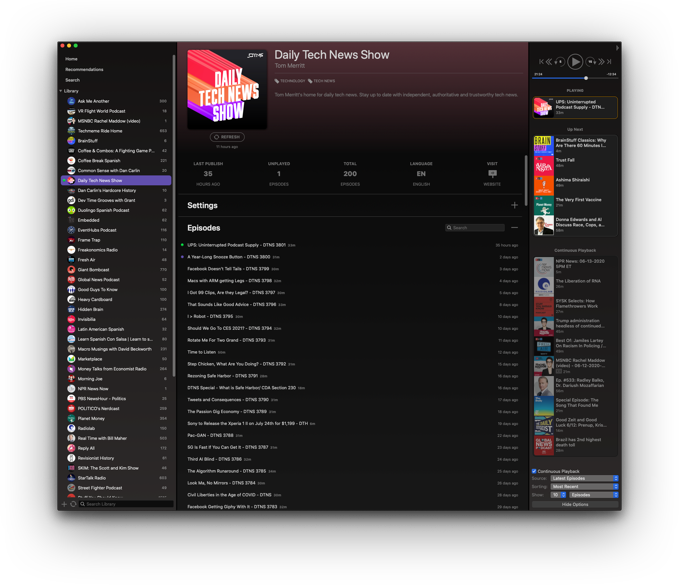This screenshot has width=679, height=585.
Task: Open Search from the sidebar
Action: (73, 80)
